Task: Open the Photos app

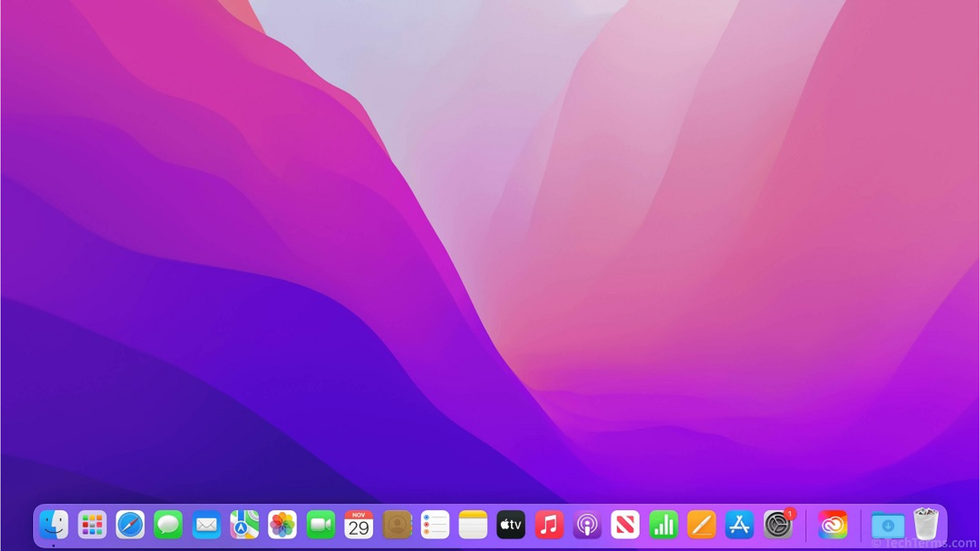Action: click(x=282, y=524)
